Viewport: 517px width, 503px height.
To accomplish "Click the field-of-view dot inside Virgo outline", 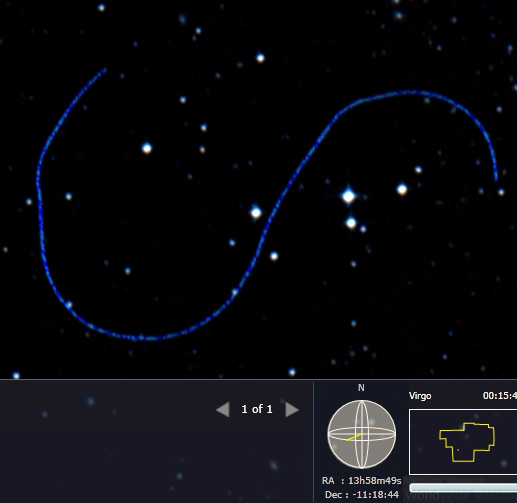I will 458,450.
